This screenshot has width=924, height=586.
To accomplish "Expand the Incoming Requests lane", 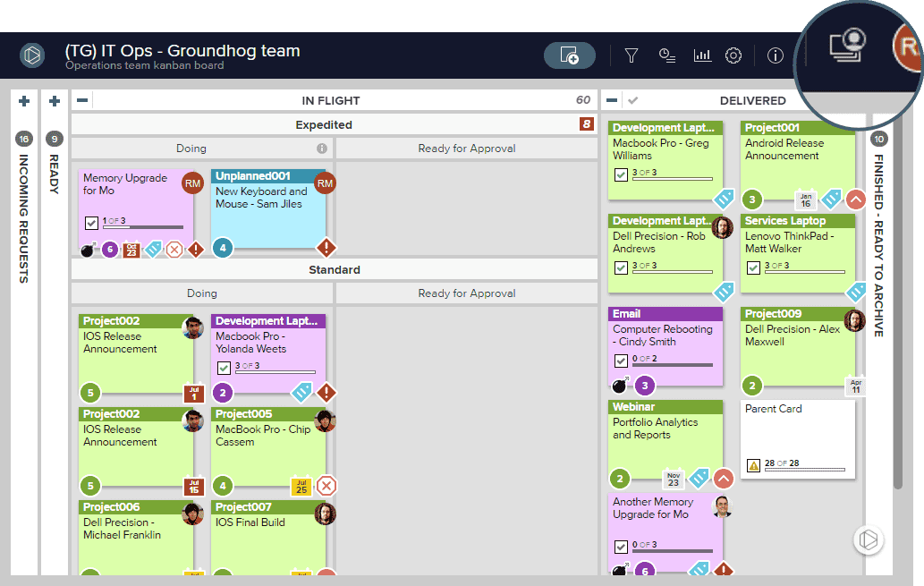I will [x=24, y=101].
